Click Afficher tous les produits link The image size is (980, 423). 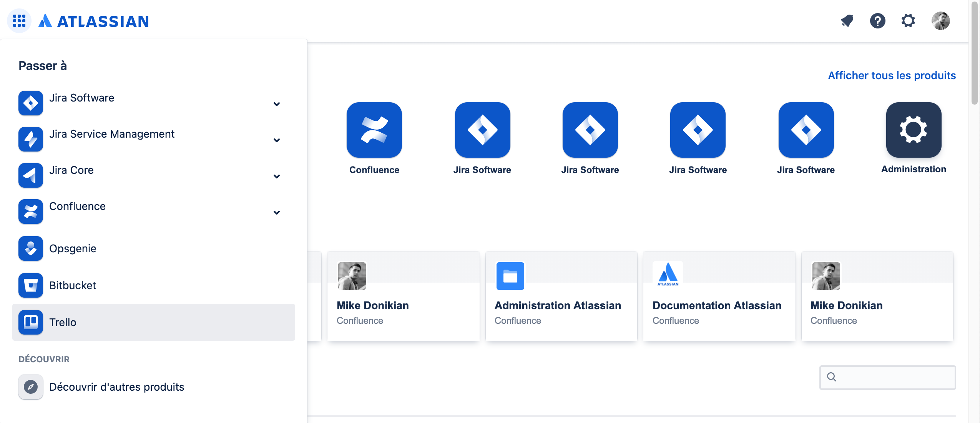pyautogui.click(x=892, y=75)
